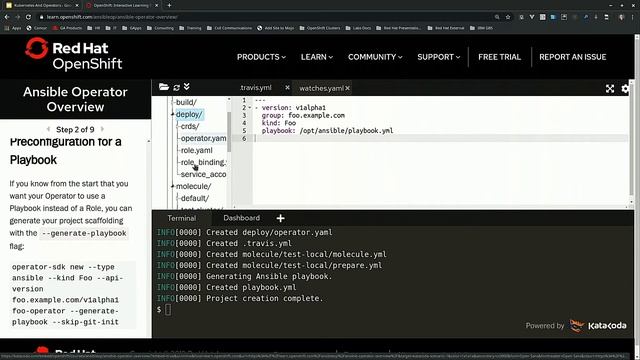The height and width of the screenshot is (360, 640).
Task: Select operator.yaml in file tree
Action: coord(203,138)
